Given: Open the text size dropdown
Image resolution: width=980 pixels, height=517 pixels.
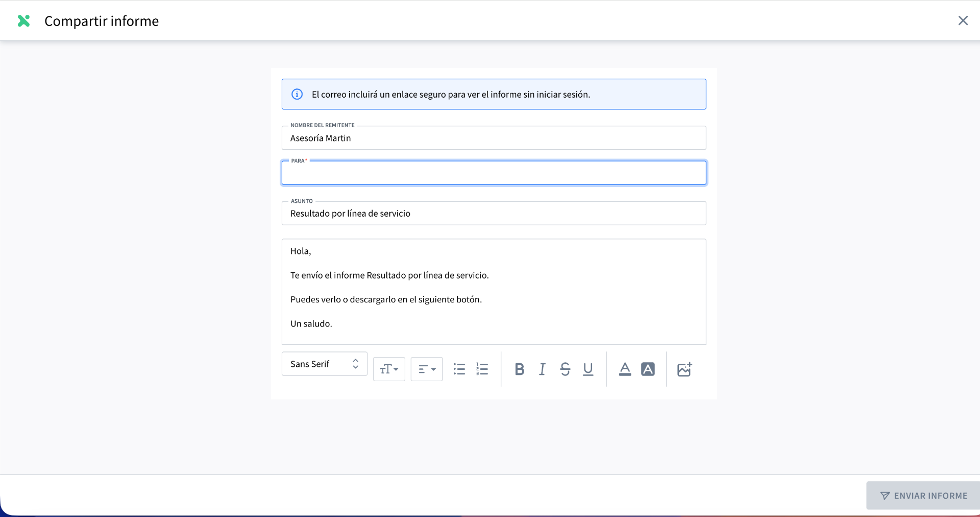Looking at the screenshot, I should 389,369.
